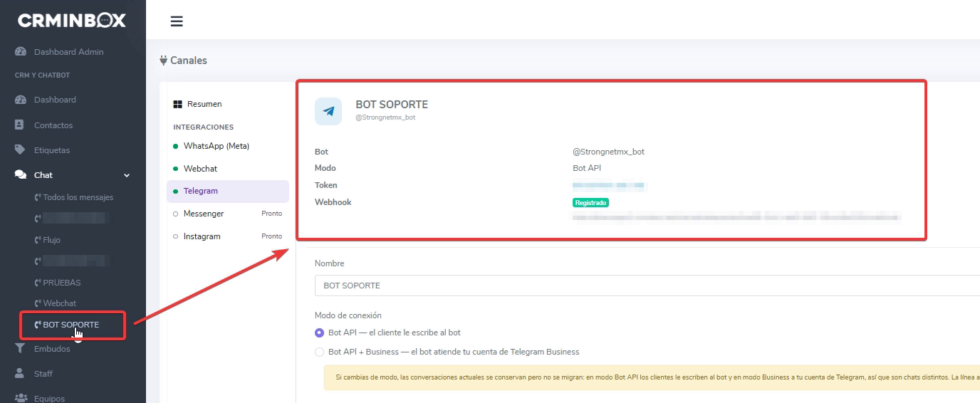The height and width of the screenshot is (403, 980).
Task: Click the Nombre input field
Action: pyautogui.click(x=647, y=286)
